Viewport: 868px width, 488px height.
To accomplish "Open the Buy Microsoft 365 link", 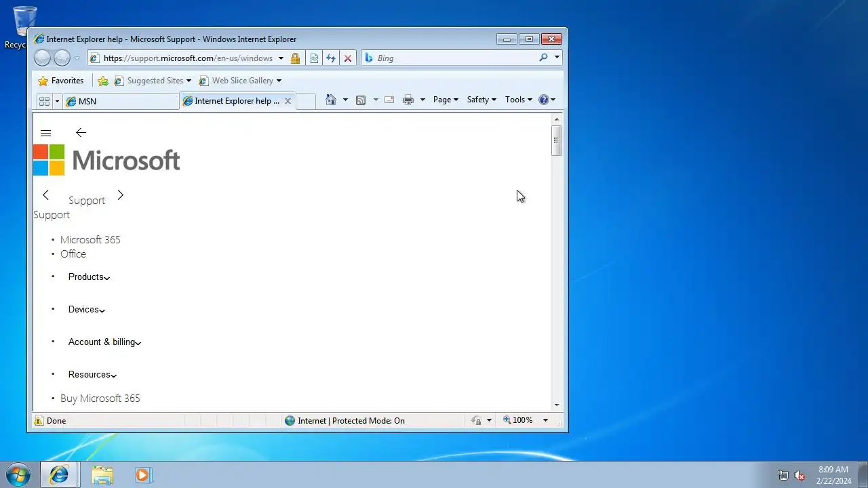I will tap(100, 399).
